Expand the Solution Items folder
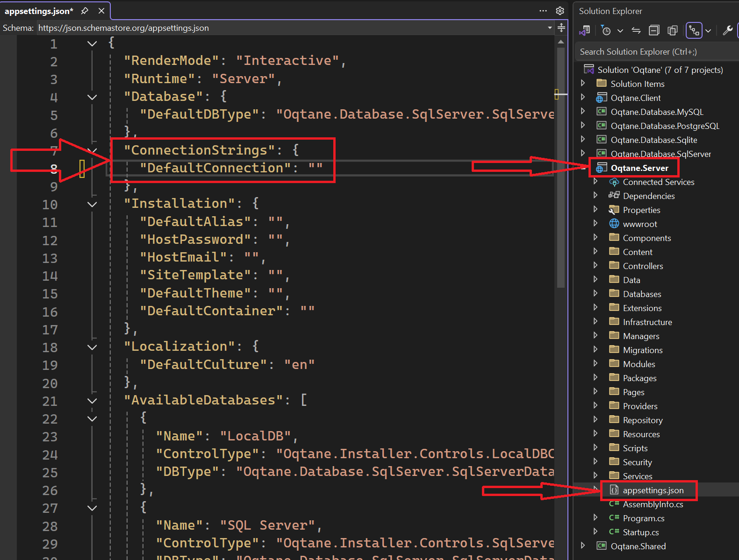 pyautogui.click(x=583, y=83)
